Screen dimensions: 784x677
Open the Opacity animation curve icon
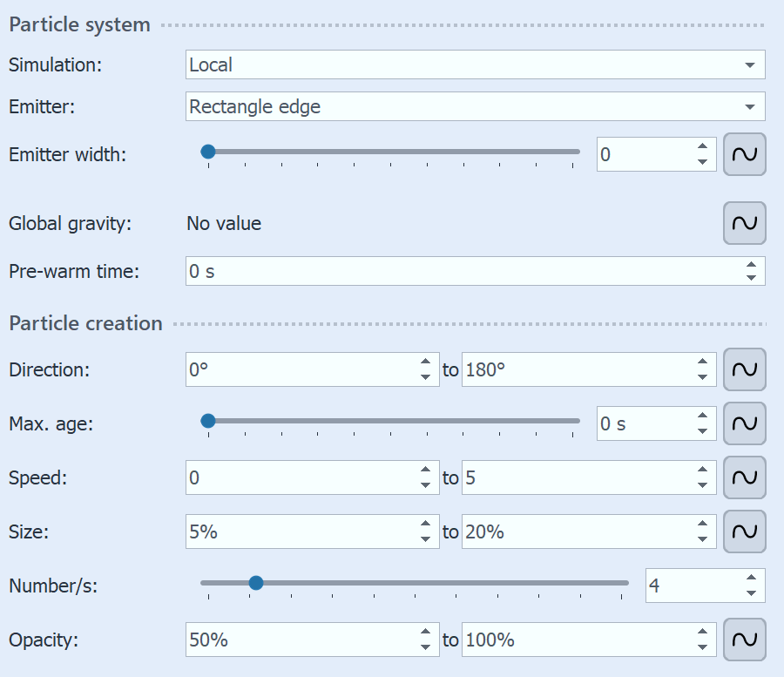(745, 640)
